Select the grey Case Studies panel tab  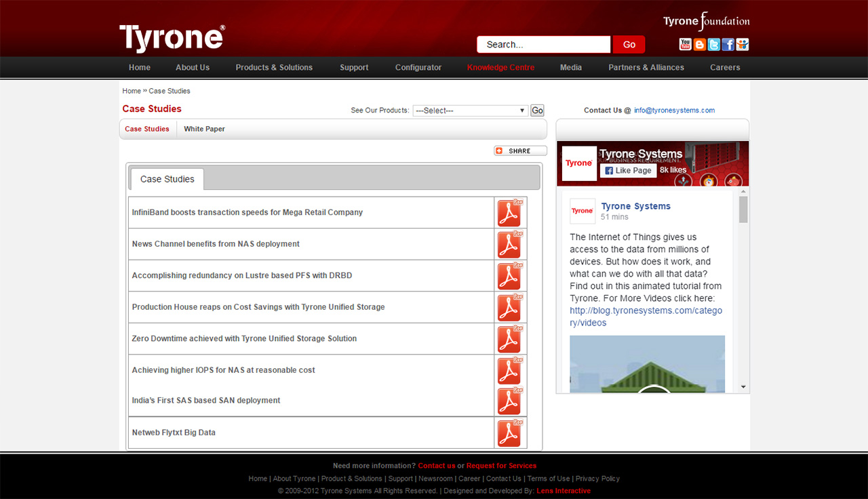pyautogui.click(x=167, y=179)
